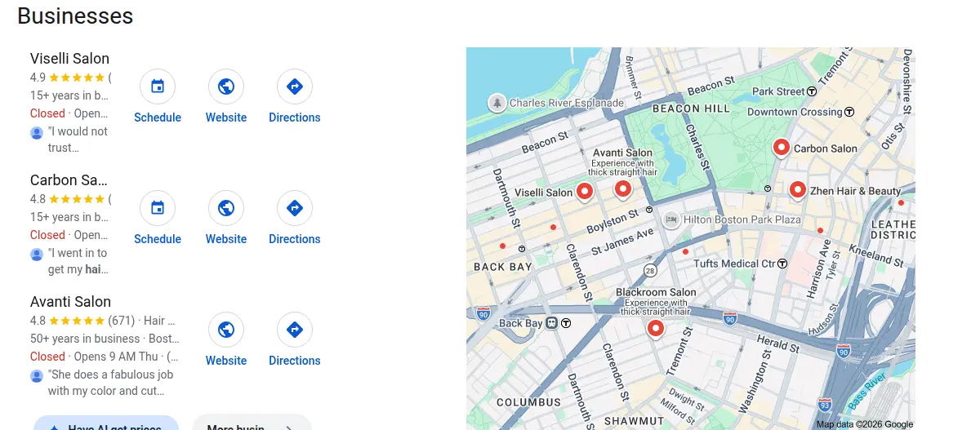The image size is (980, 430).
Task: Click the reviewer avatar under Carbon Salon
Action: (x=37, y=254)
